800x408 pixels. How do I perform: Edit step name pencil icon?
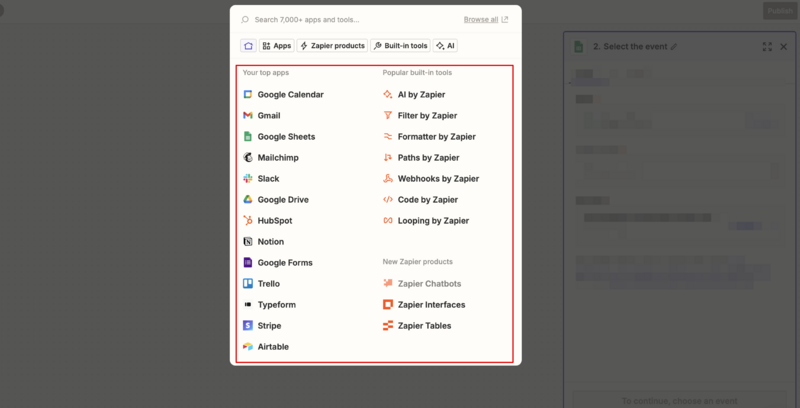point(673,46)
